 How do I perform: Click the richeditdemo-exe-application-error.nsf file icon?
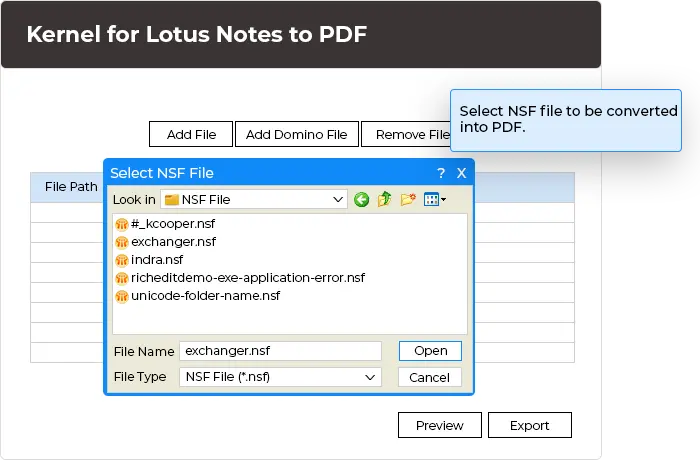(x=121, y=278)
